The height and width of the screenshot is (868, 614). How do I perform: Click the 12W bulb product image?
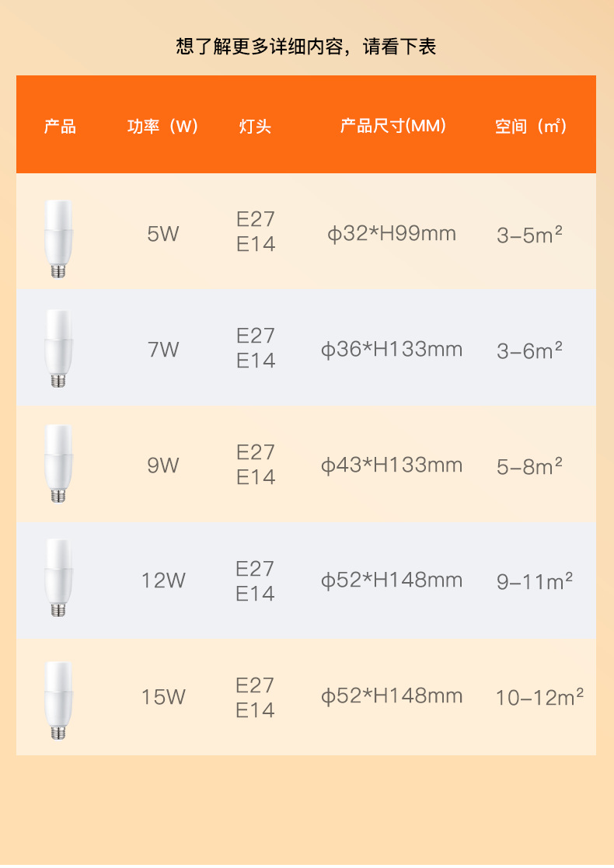point(58,580)
